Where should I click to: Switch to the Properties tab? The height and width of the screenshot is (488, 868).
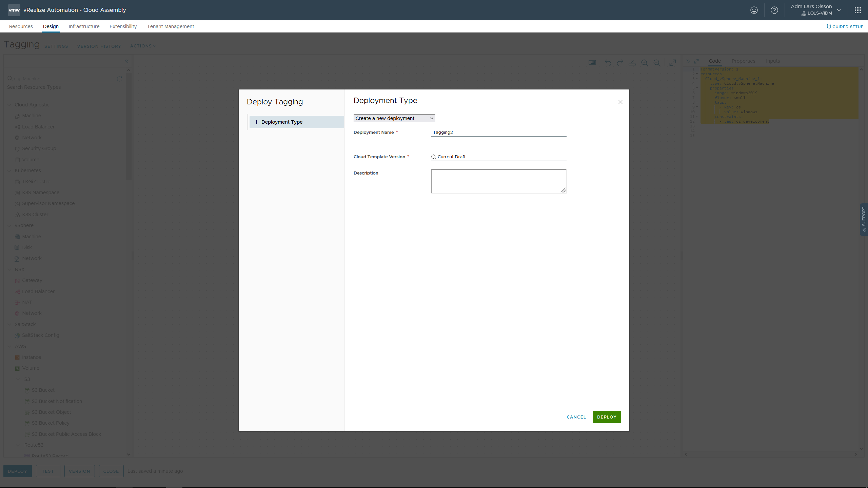tap(743, 61)
